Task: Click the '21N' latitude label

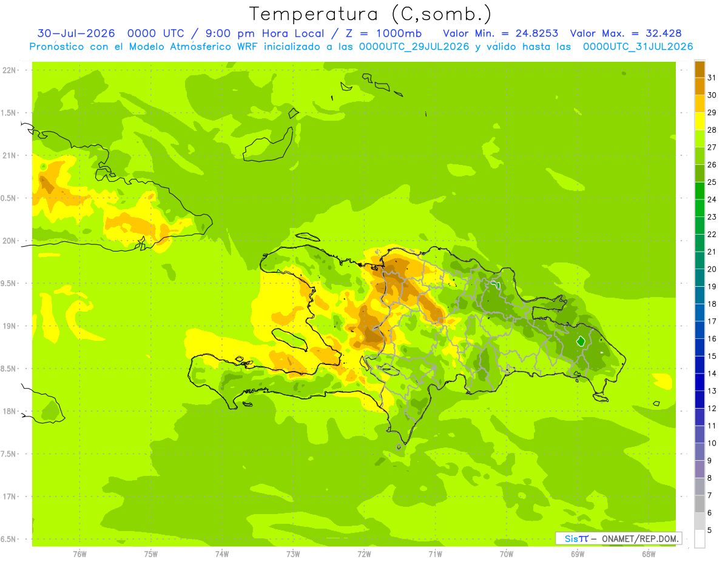Action: pos(9,155)
